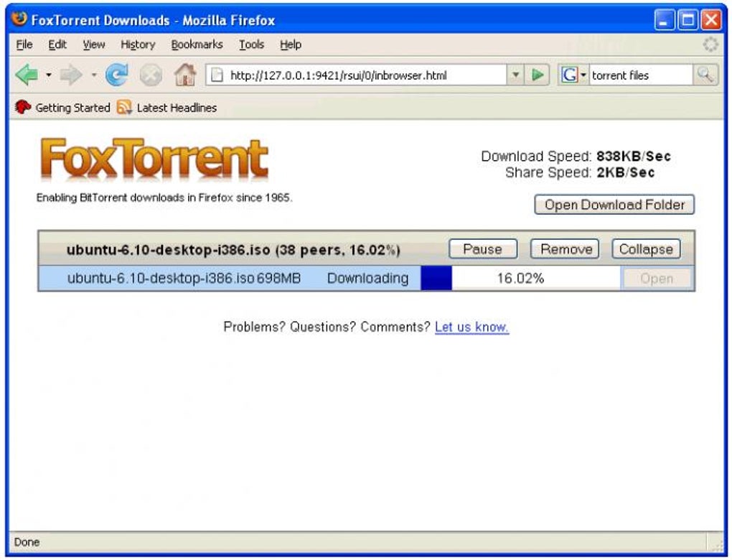Screen dimensions: 732x560
Task: Click the Latest Headlines feed icon
Action: [123, 108]
